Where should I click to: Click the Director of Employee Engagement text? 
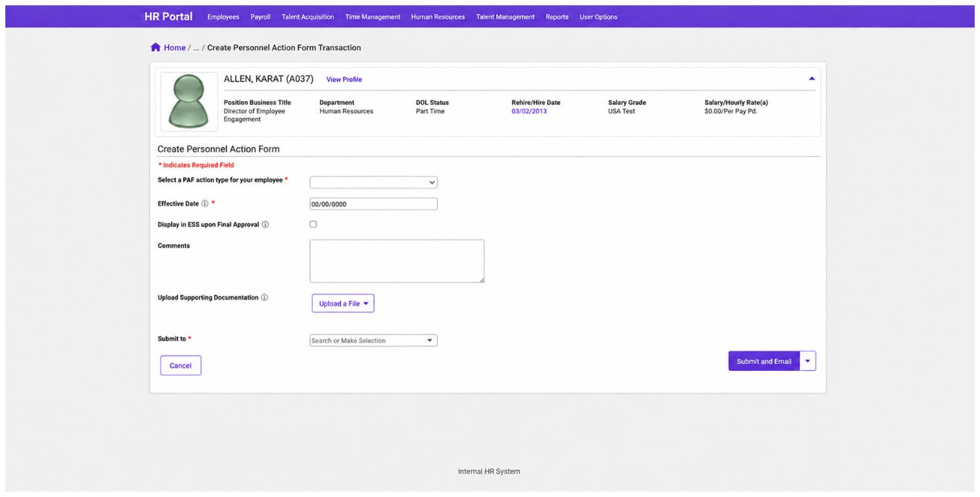[x=254, y=115]
